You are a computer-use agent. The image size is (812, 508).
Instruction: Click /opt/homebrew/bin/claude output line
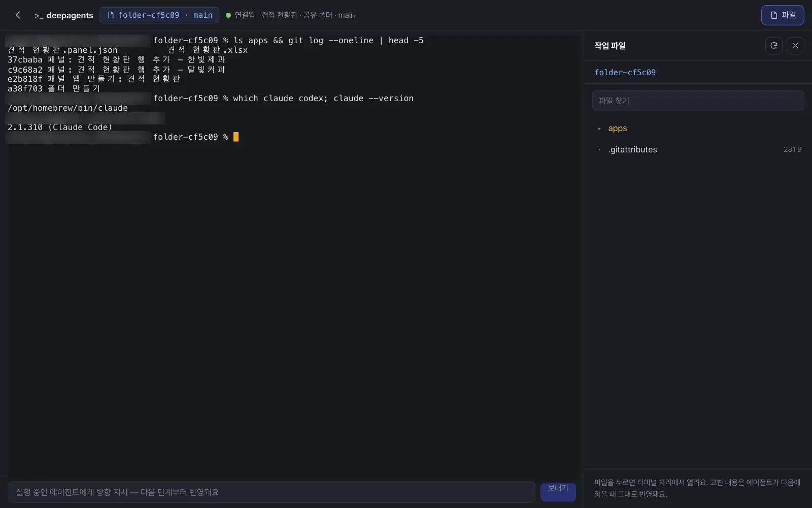67,108
